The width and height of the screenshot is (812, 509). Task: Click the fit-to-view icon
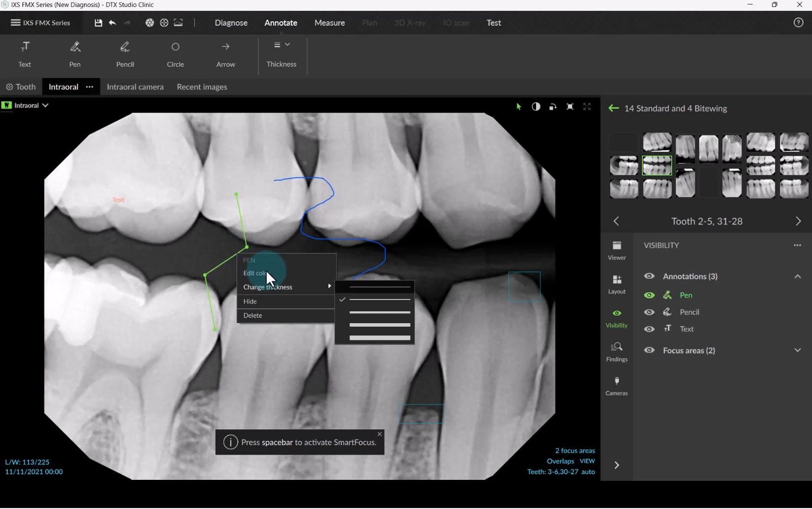pos(570,107)
